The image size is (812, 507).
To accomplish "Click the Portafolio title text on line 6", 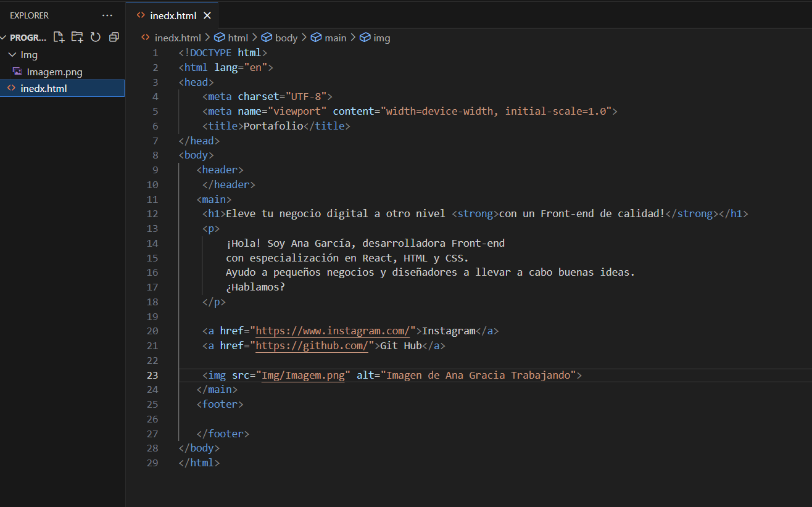I will tap(273, 126).
